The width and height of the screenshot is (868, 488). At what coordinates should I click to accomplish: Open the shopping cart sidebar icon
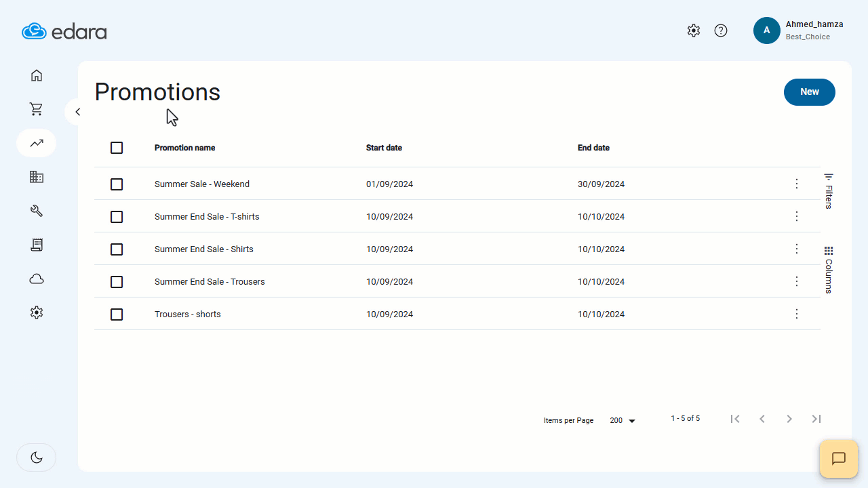(x=37, y=109)
